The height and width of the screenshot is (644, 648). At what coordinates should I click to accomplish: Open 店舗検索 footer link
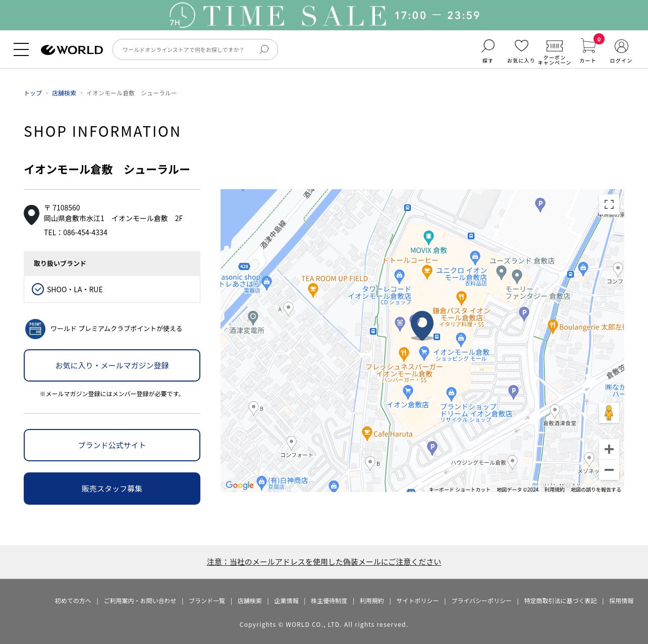point(250,601)
